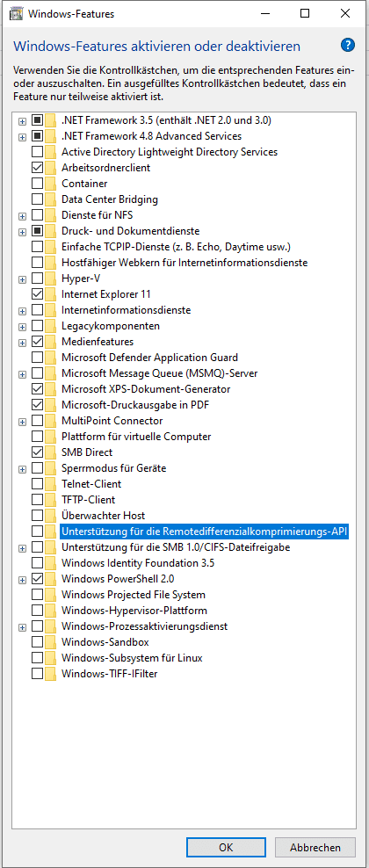The image size is (369, 868).
Task: Expand the Hyper-V feature node
Action: pyautogui.click(x=22, y=279)
